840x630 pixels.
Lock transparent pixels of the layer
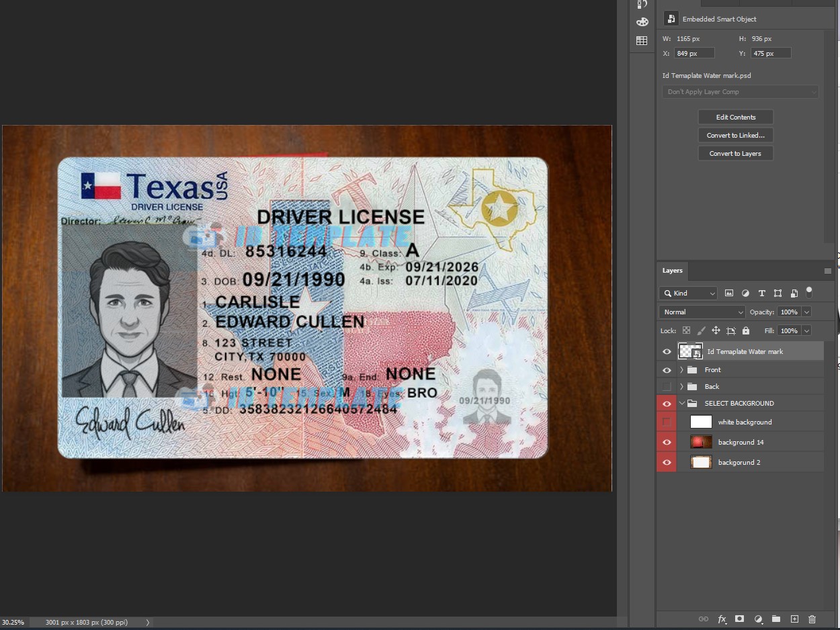point(686,330)
